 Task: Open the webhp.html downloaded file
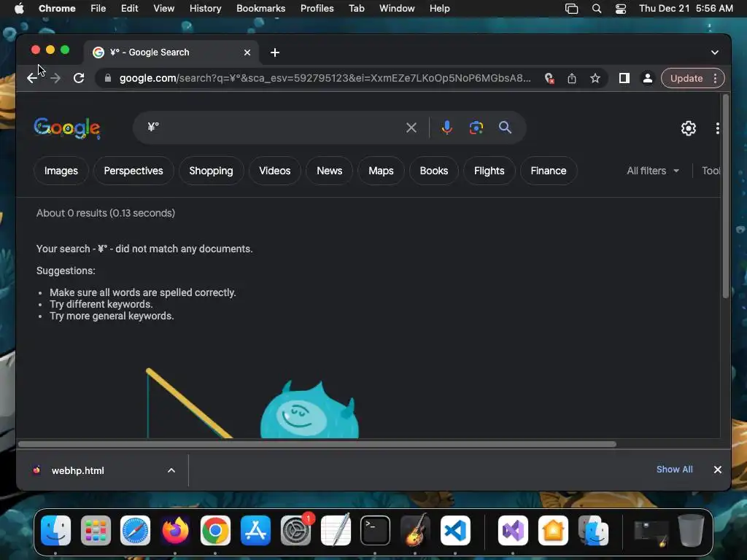77,470
